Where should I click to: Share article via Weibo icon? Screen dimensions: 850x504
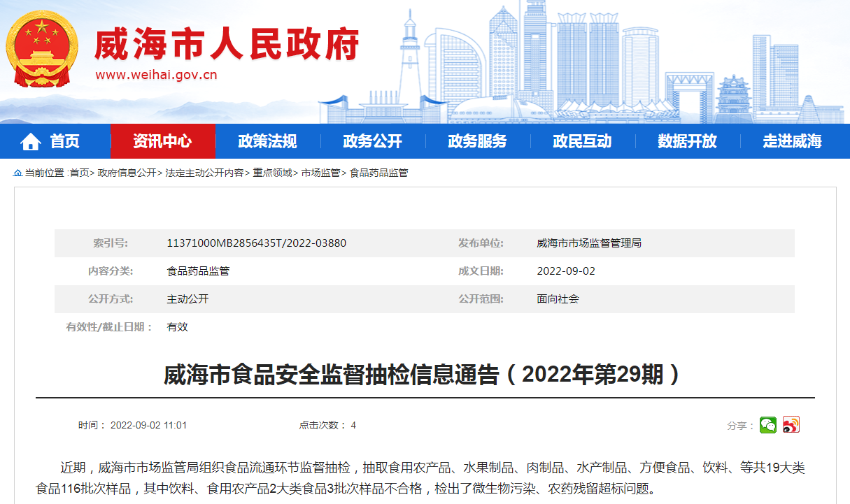pyautogui.click(x=791, y=425)
